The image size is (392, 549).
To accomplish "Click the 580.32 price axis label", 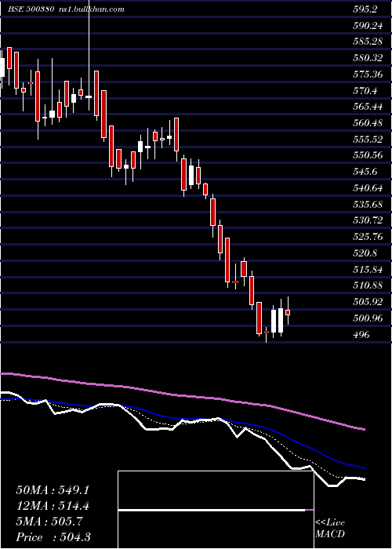I will click(x=368, y=58).
